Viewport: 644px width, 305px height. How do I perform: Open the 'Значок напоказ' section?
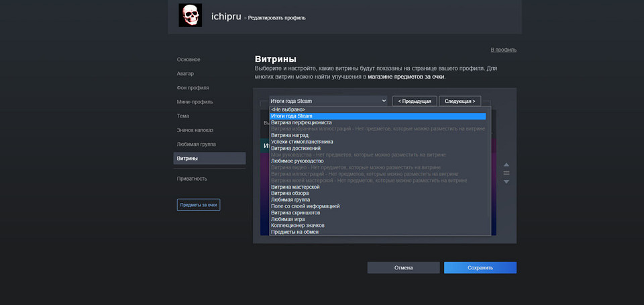(195, 130)
